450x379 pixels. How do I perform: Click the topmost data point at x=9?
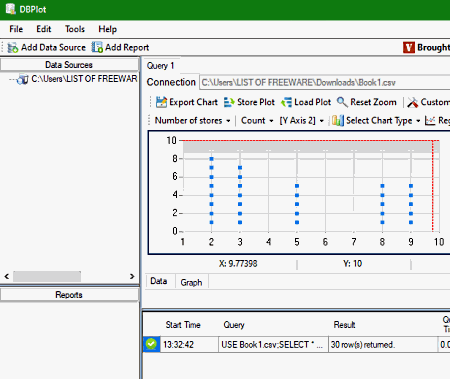[x=411, y=186]
